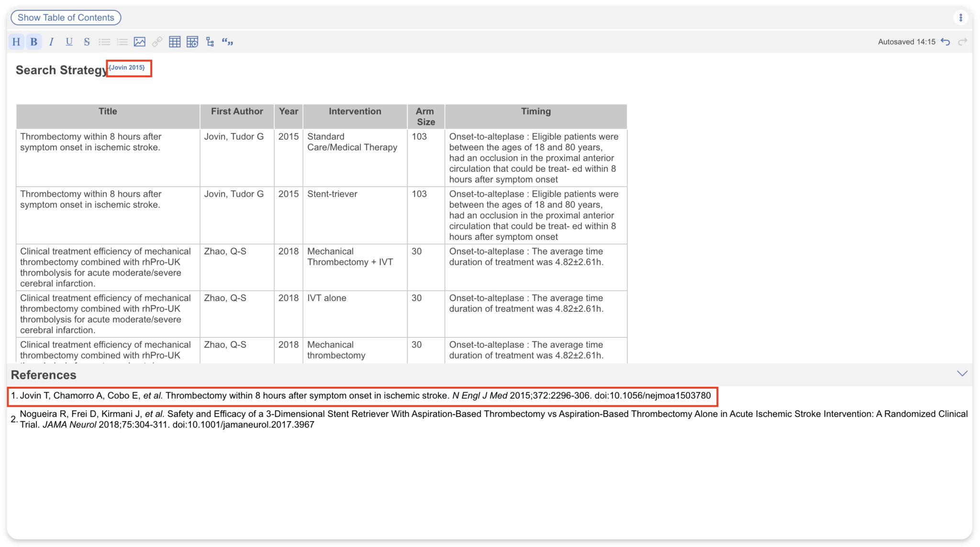Toggle the bulleted list formatting
Image resolution: width=980 pixels, height=547 pixels.
coord(104,42)
